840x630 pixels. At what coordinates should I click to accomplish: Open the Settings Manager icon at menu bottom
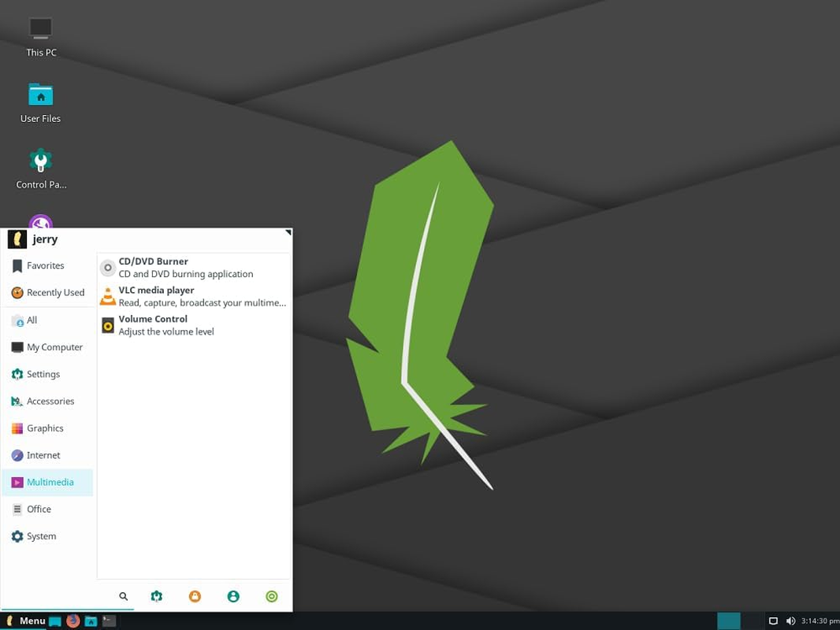(x=156, y=596)
